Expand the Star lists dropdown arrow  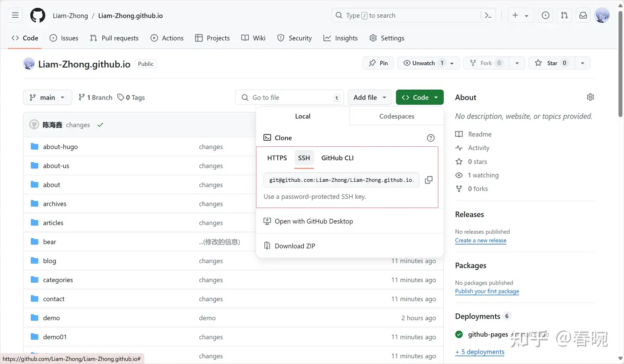[x=582, y=63]
